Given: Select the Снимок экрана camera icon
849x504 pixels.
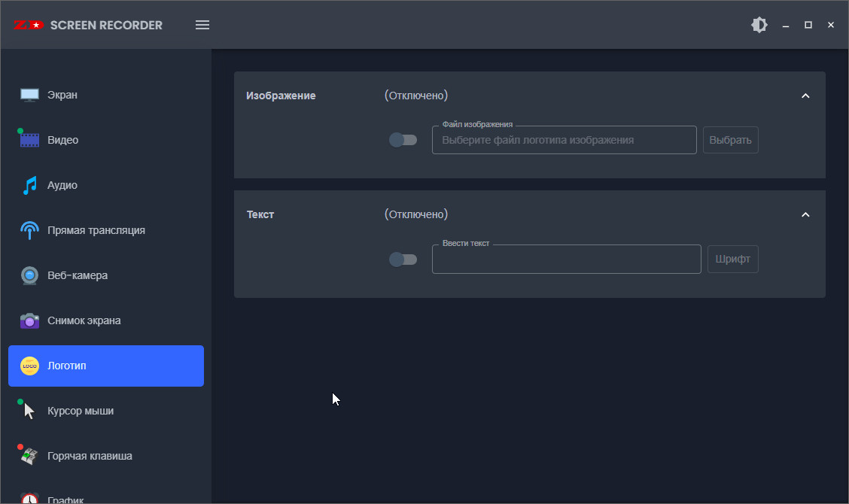Looking at the screenshot, I should click(x=29, y=320).
